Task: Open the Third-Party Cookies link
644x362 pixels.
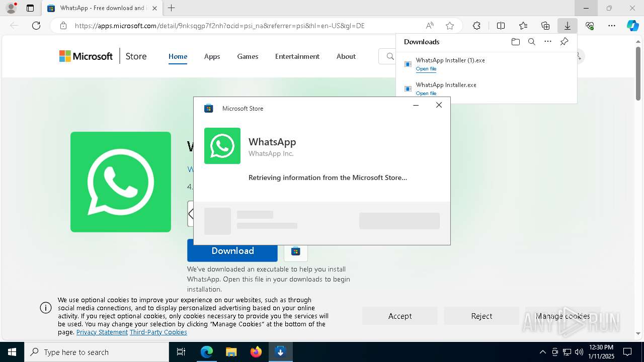Action: point(158,332)
